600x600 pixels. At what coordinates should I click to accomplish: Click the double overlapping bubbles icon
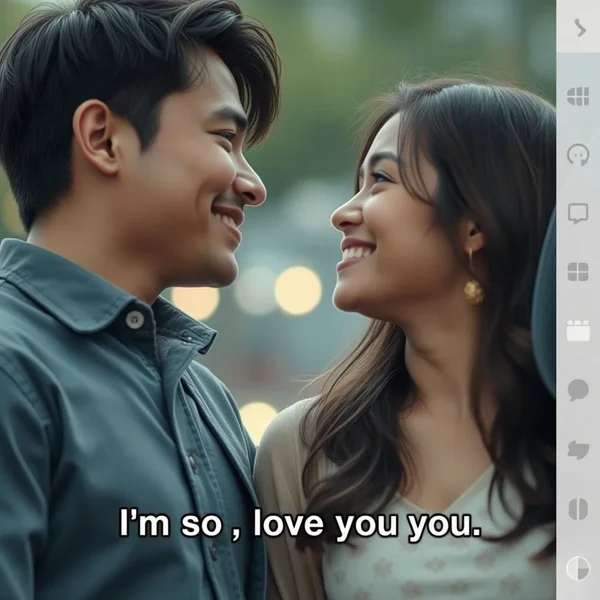578,449
